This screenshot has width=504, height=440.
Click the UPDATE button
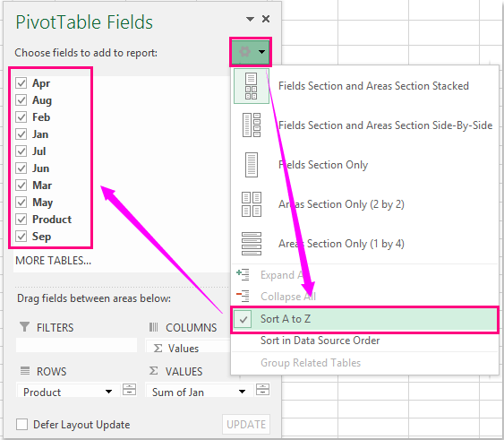coord(246,424)
